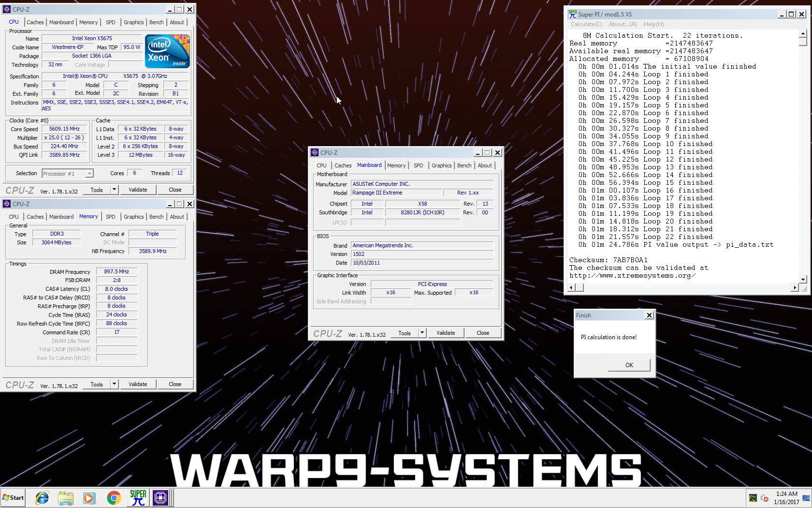Viewport: 812px width, 508px height.
Task: Open Help menu in Super PI
Action: pos(653,24)
